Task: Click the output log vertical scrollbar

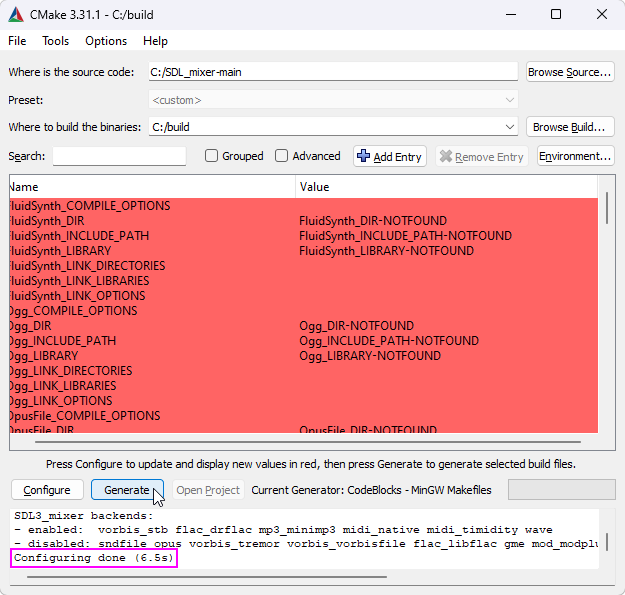Action: (x=607, y=542)
